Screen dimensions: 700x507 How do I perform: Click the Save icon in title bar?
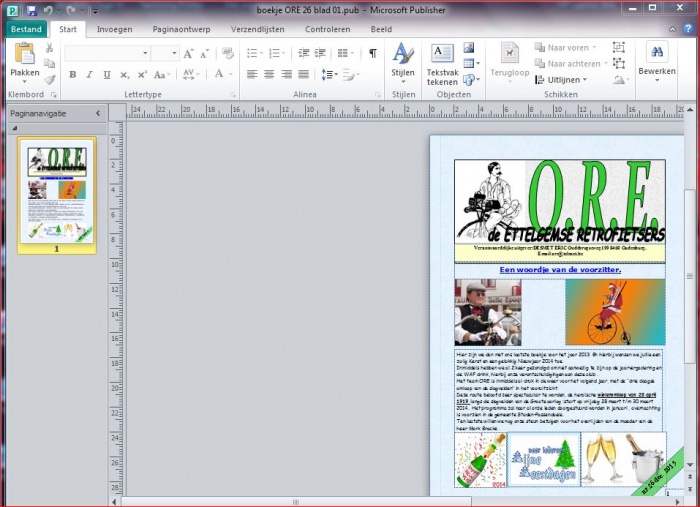(31, 10)
